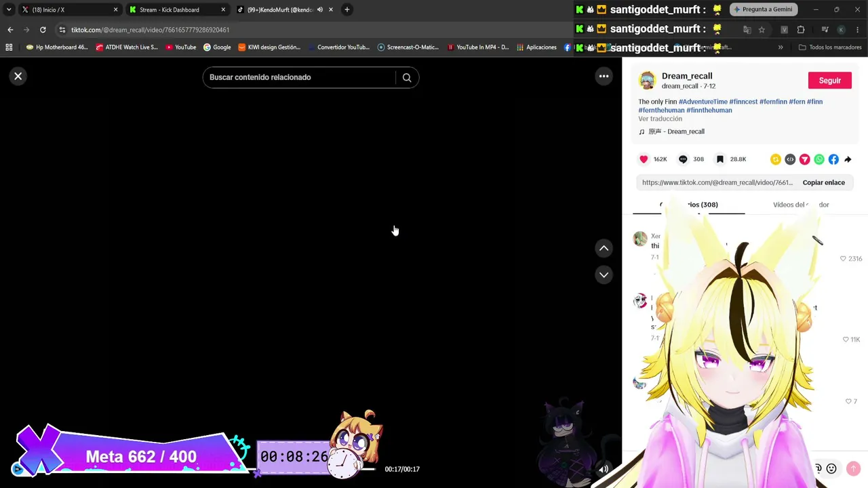Screen dimensions: 868x488
Task: Share video to Facebook
Action: coord(833,159)
